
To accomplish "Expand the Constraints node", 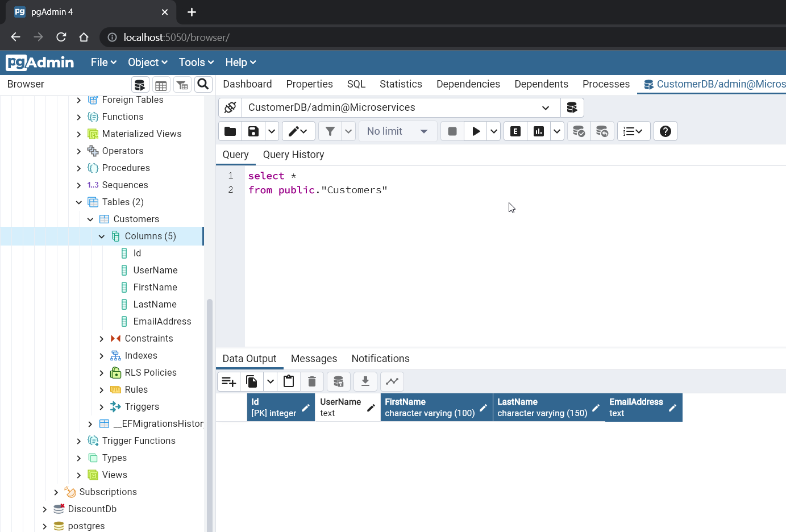I will pyautogui.click(x=102, y=339).
